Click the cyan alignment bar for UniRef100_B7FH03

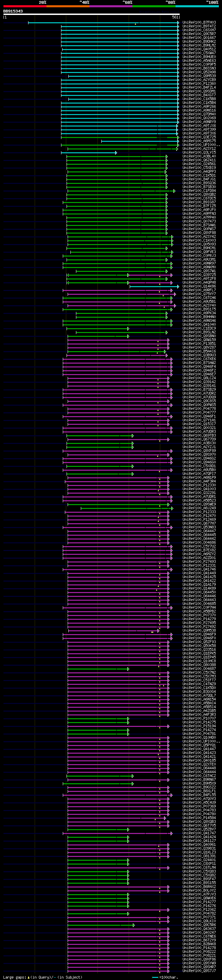pos(104,23)
